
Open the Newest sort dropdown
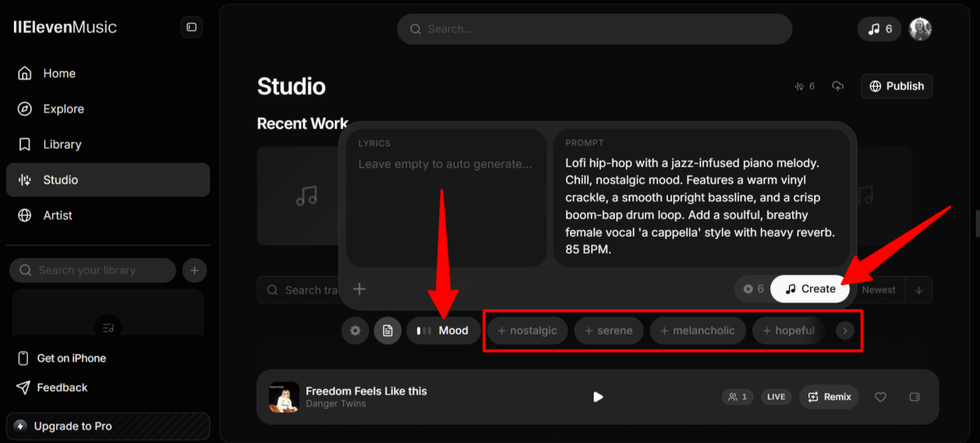tap(879, 290)
